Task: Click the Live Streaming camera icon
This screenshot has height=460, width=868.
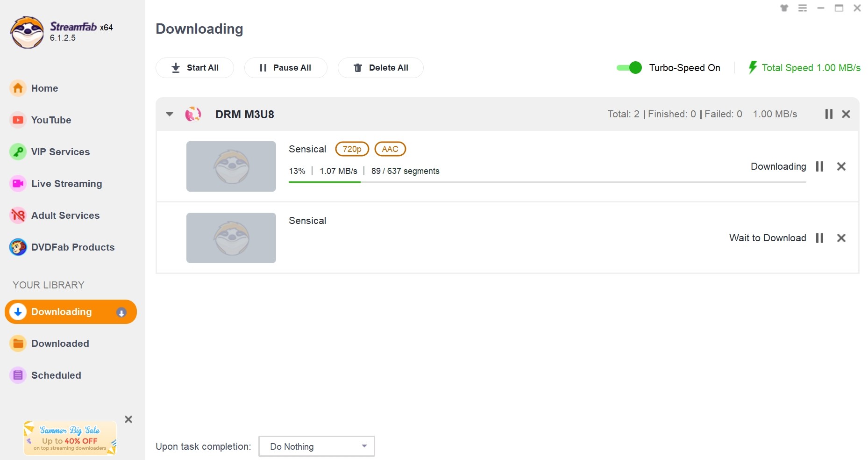Action: 18,183
